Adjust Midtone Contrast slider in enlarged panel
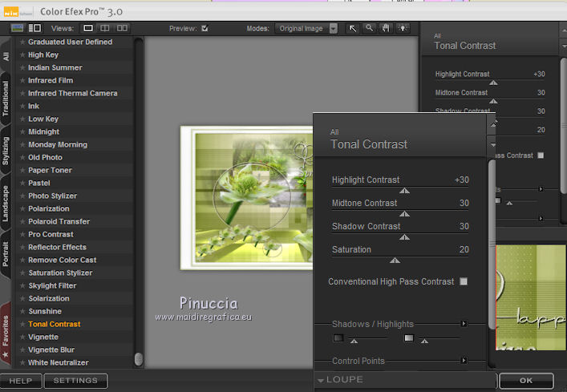The height and width of the screenshot is (392, 567). click(404, 214)
